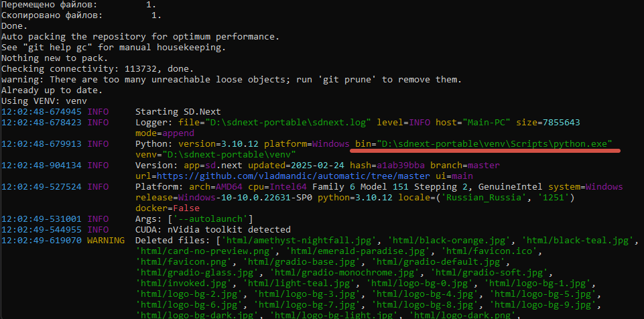
Task: Select timestamp 12:02:49-527524
Action: 41,187
